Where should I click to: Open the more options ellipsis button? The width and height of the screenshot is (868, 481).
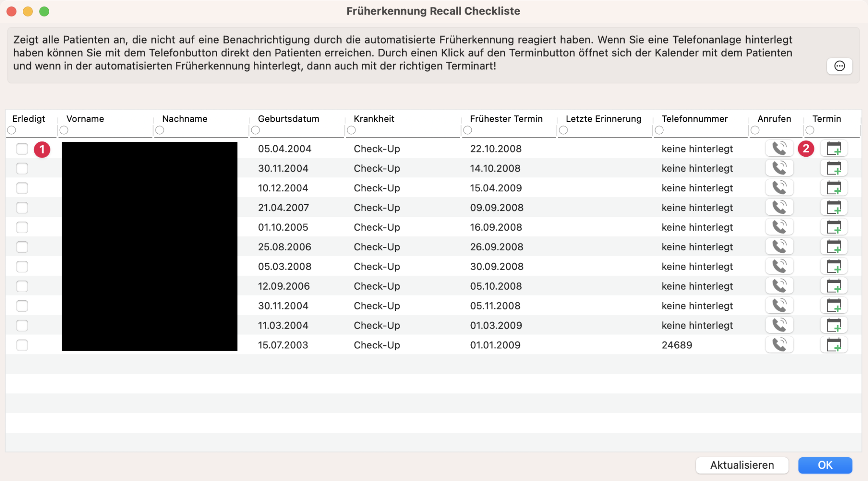[x=839, y=66]
